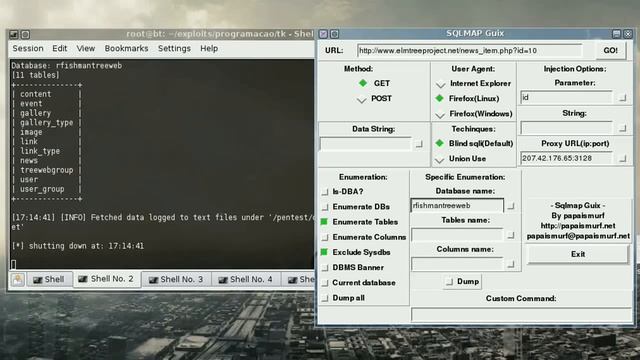640x360 pixels.
Task: Click 'user_group' table row in terminal
Action: pos(42,189)
